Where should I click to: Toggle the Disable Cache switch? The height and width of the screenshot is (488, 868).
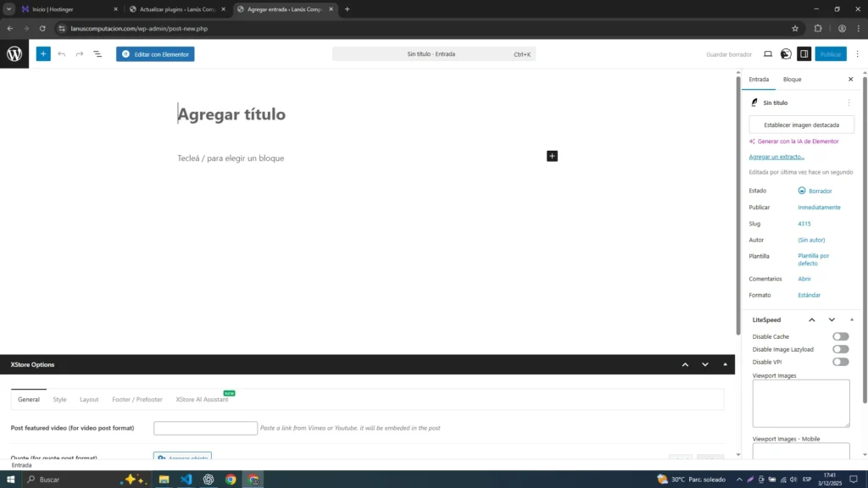[x=840, y=336]
